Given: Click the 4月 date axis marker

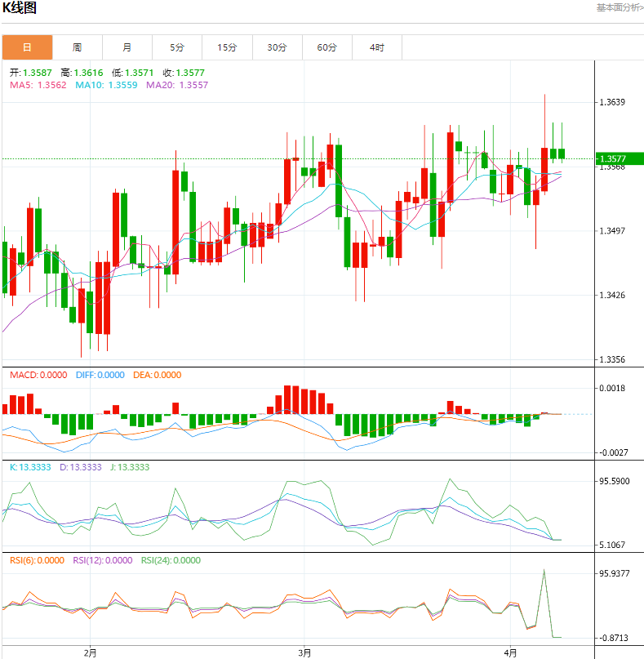Looking at the screenshot, I should click(x=511, y=652).
